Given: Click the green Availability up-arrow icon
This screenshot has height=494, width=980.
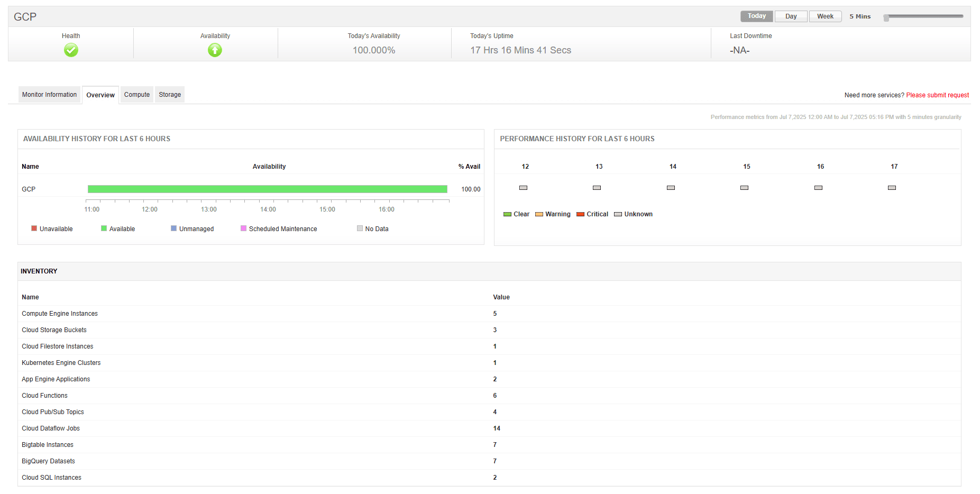Looking at the screenshot, I should pos(215,50).
